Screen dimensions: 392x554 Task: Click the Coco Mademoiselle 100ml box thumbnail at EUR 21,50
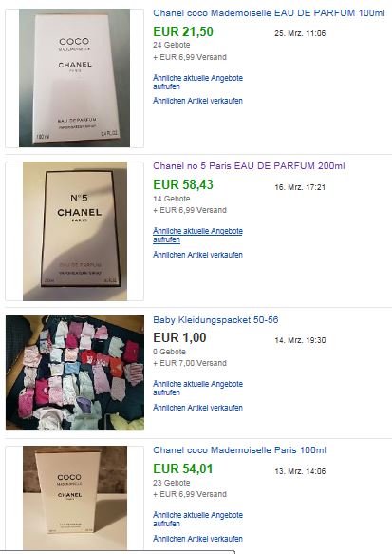(x=74, y=78)
